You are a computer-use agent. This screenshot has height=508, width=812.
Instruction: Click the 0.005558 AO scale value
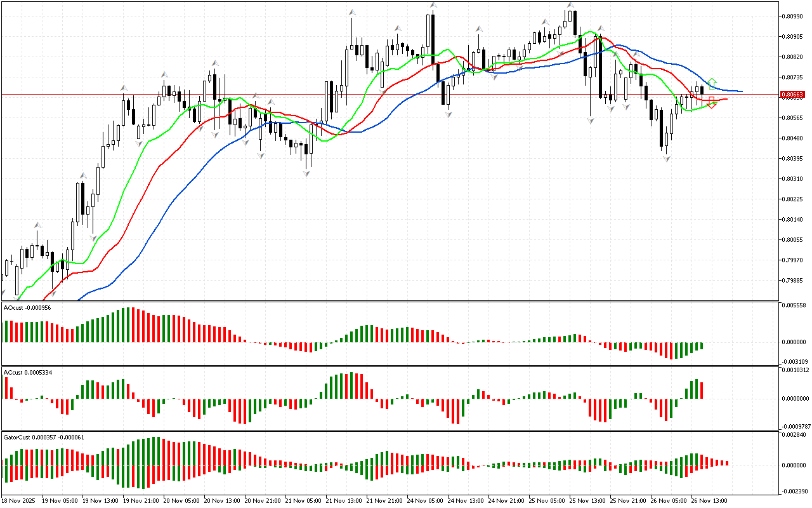pos(795,305)
